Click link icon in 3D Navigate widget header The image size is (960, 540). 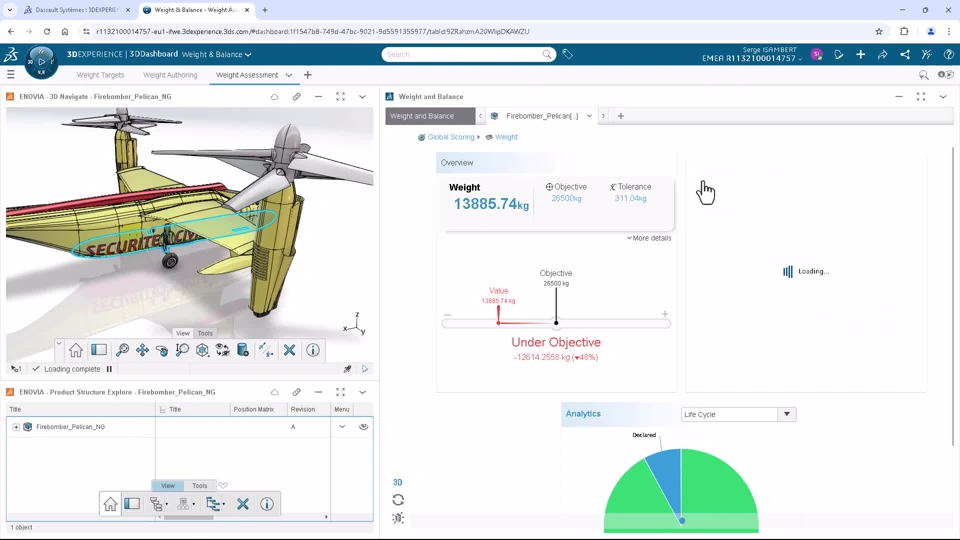point(296,97)
